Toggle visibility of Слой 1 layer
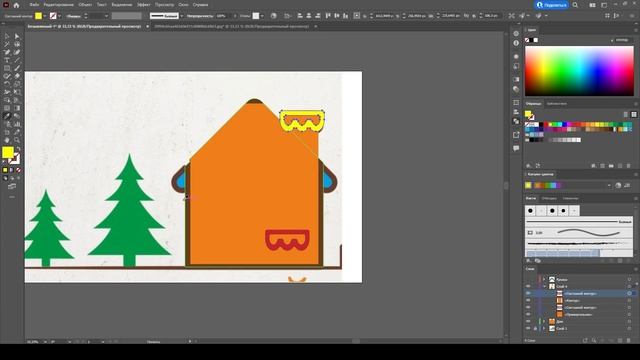The image size is (640, 360). [x=528, y=328]
